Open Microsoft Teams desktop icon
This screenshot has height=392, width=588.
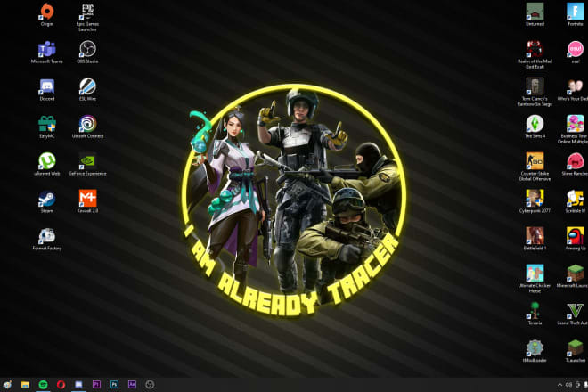pos(46,49)
